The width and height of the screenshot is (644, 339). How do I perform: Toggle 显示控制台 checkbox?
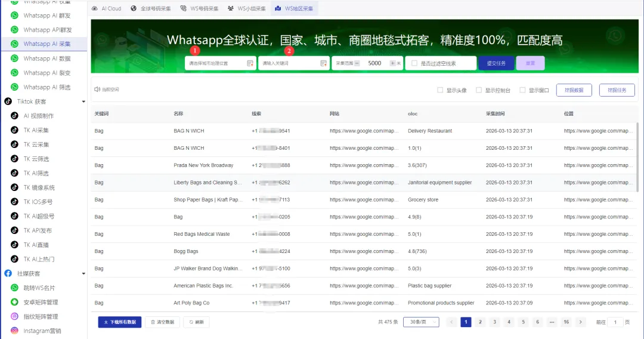click(478, 90)
